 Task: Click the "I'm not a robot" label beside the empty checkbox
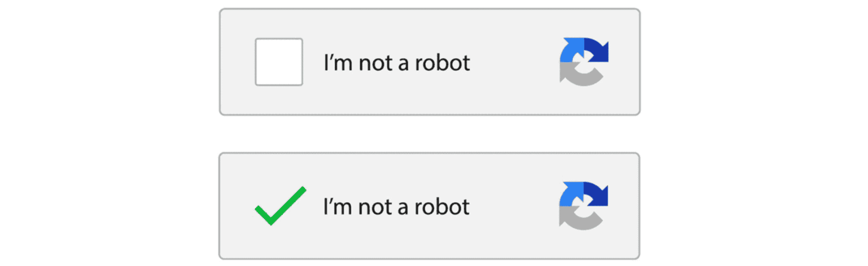click(x=397, y=62)
